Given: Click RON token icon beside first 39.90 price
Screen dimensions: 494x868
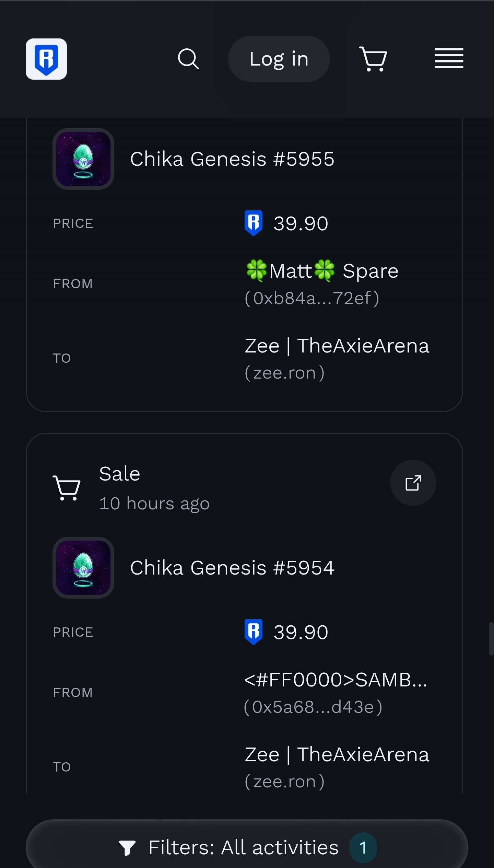Looking at the screenshot, I should pyautogui.click(x=254, y=223).
